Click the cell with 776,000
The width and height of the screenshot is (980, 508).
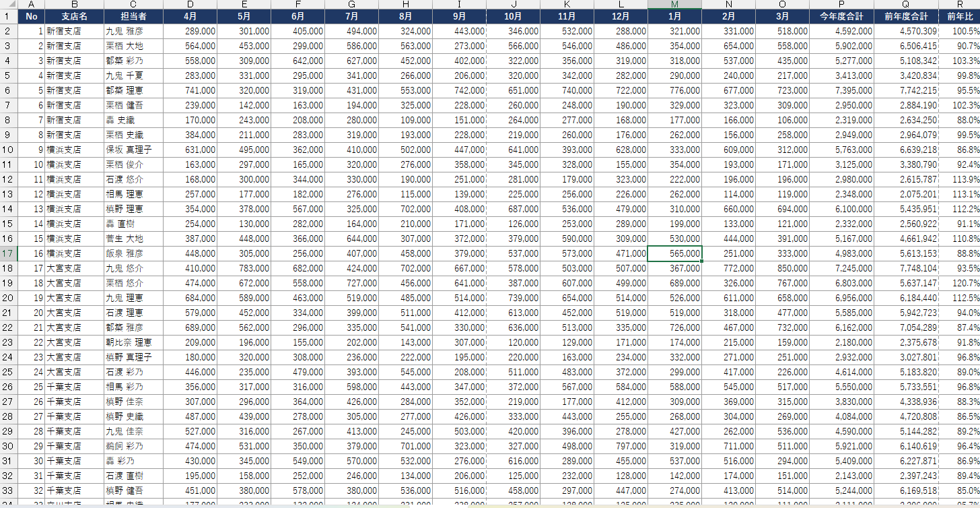(674, 90)
